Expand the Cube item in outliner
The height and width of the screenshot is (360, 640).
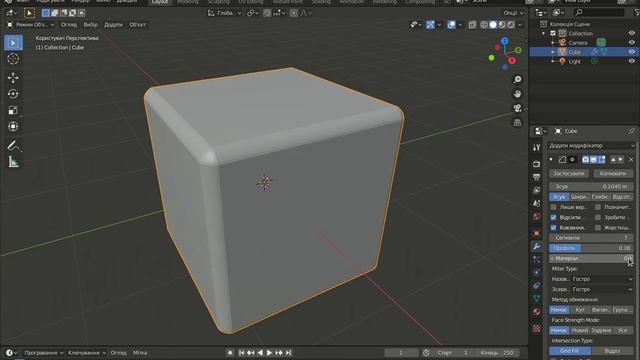pyautogui.click(x=553, y=52)
